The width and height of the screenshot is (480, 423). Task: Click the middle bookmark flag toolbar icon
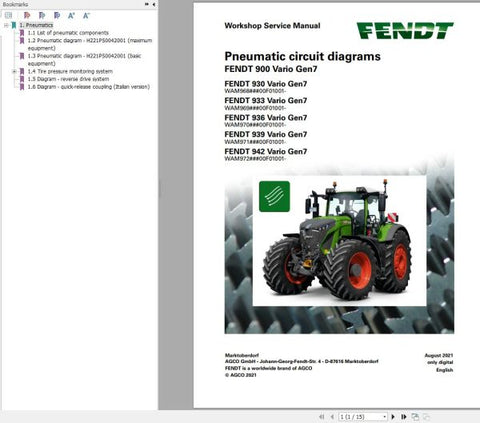pos(42,15)
